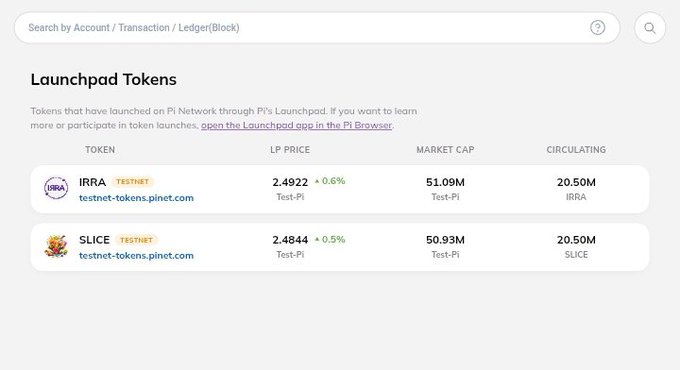Click SLICE's LP price 2.4844
680x370 pixels.
coord(290,240)
